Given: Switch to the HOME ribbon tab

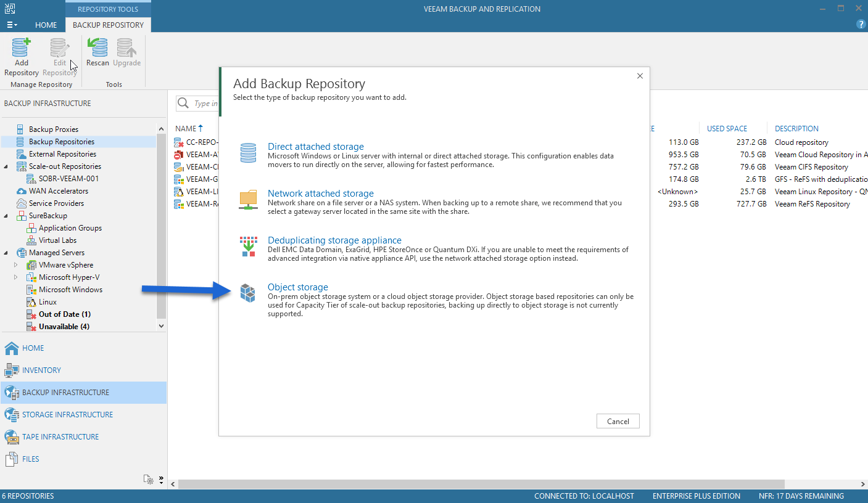Looking at the screenshot, I should coord(46,25).
